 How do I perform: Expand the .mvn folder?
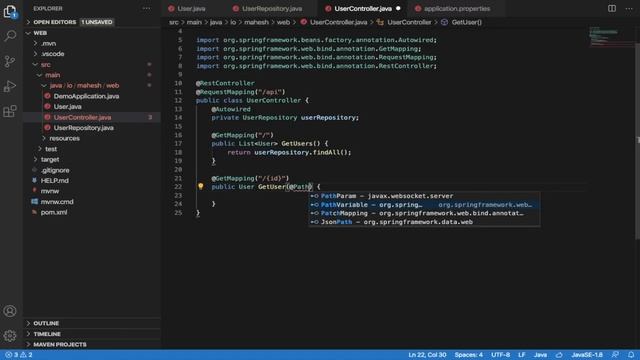(x=48, y=43)
